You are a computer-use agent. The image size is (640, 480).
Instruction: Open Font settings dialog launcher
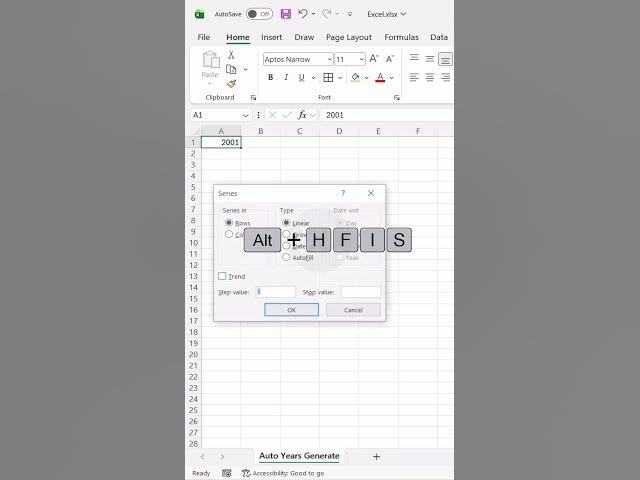pos(397,98)
